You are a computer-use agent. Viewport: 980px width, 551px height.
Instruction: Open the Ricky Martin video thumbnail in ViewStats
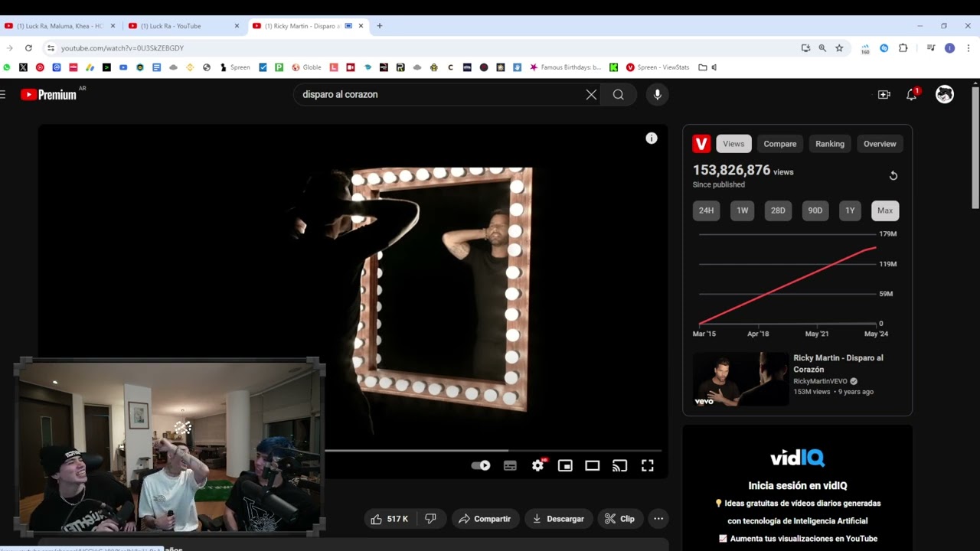point(740,379)
